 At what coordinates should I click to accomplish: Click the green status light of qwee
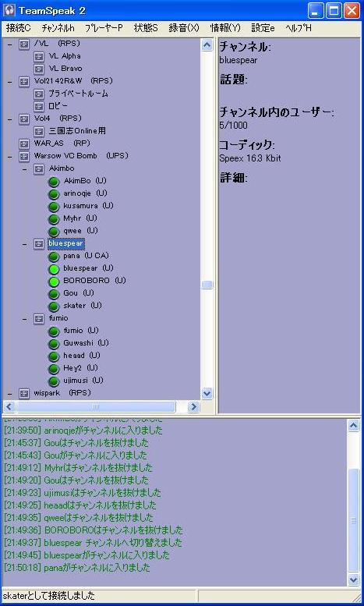[x=53, y=231]
